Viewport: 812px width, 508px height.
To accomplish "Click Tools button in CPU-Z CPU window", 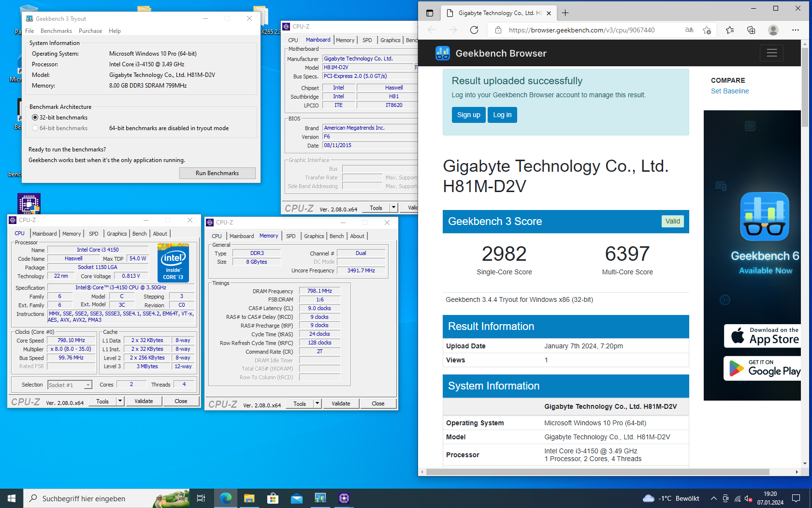I will tap(102, 401).
